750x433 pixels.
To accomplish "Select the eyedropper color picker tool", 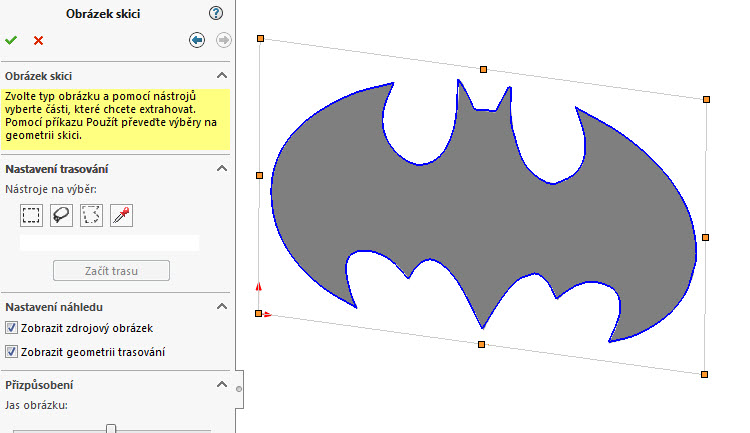I will point(121,215).
